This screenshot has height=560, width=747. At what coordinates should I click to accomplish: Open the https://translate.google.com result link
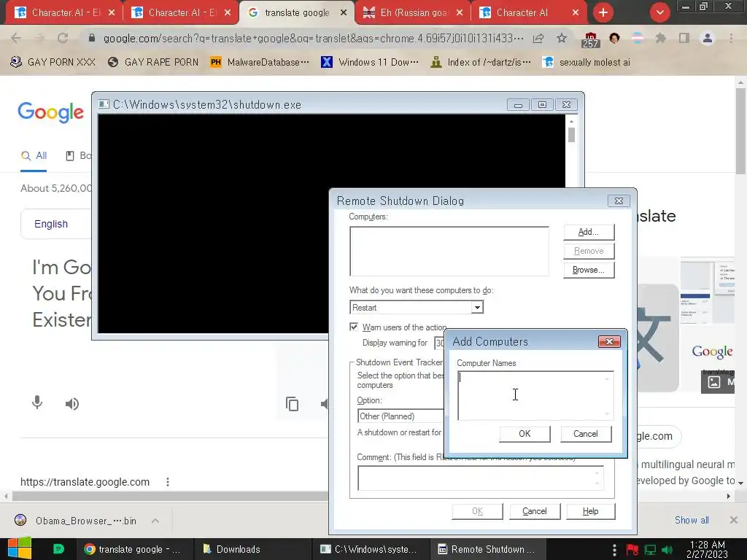tap(85, 482)
